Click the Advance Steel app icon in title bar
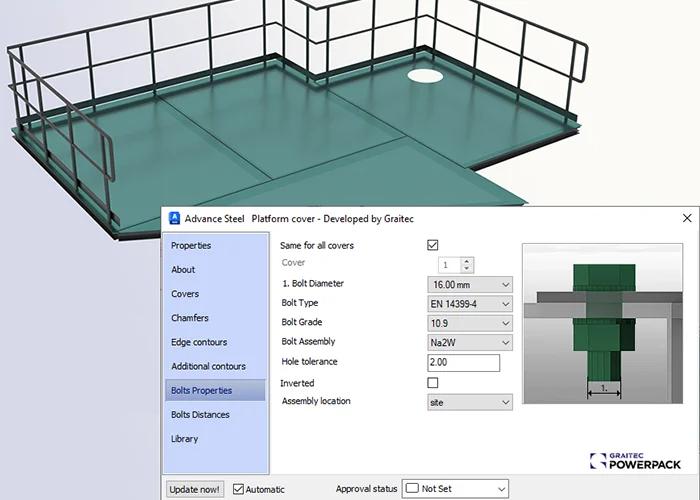Image resolution: width=700 pixels, height=500 pixels. 174,218
